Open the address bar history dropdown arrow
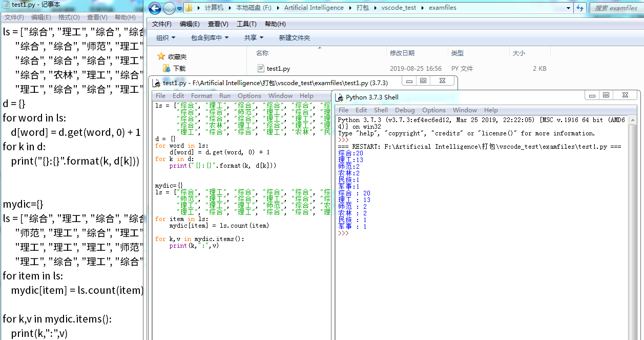Image resolution: width=644 pixels, height=340 pixels. (568, 8)
